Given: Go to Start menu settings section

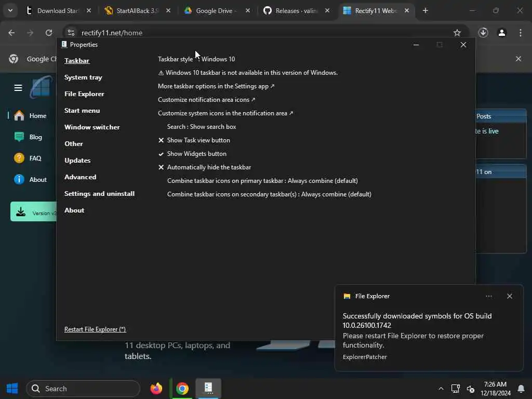Looking at the screenshot, I should 82,111.
